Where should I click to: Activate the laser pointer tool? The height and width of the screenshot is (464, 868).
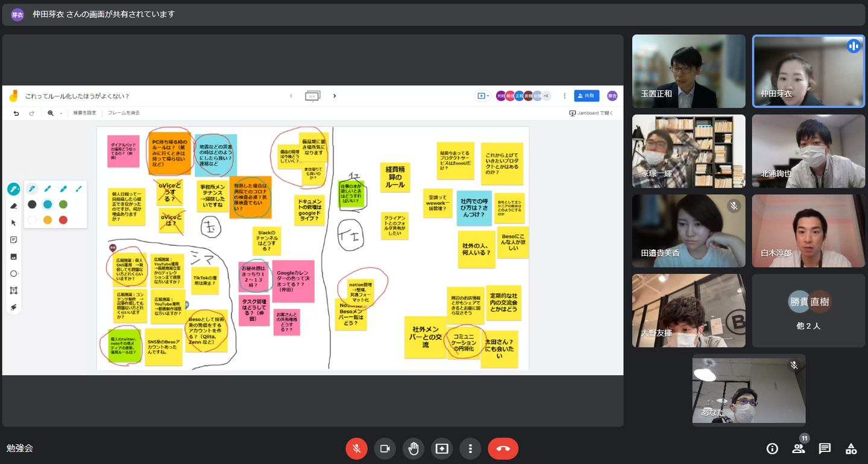(13, 307)
